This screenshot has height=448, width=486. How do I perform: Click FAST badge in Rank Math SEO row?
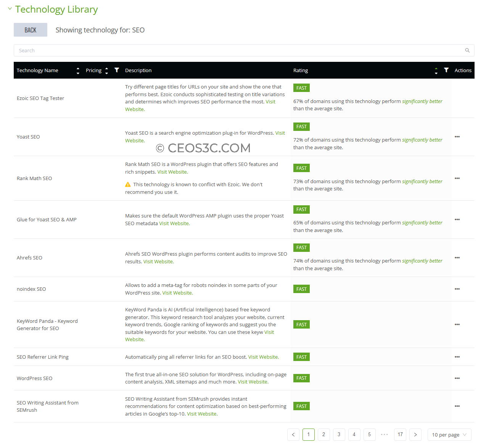tap(301, 168)
